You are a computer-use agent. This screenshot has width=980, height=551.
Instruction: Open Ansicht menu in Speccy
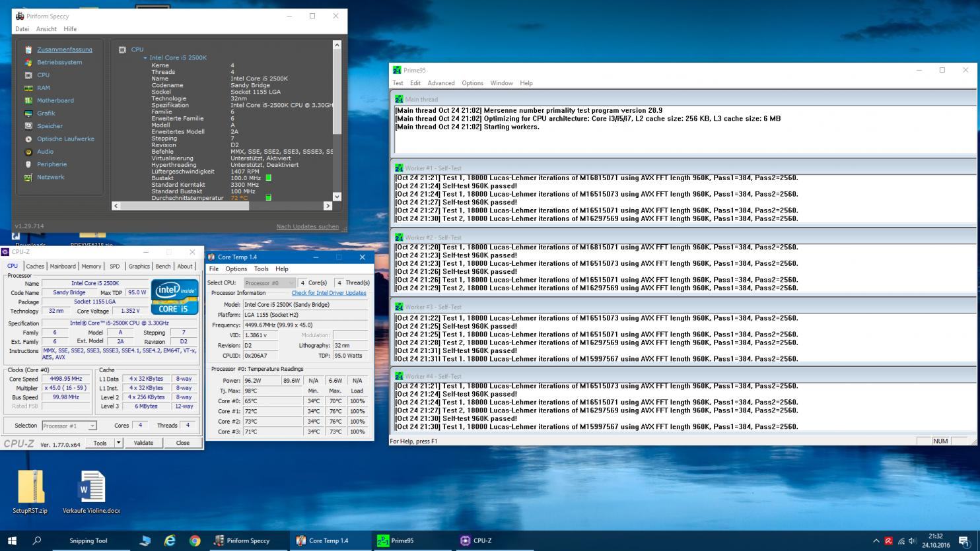point(46,29)
